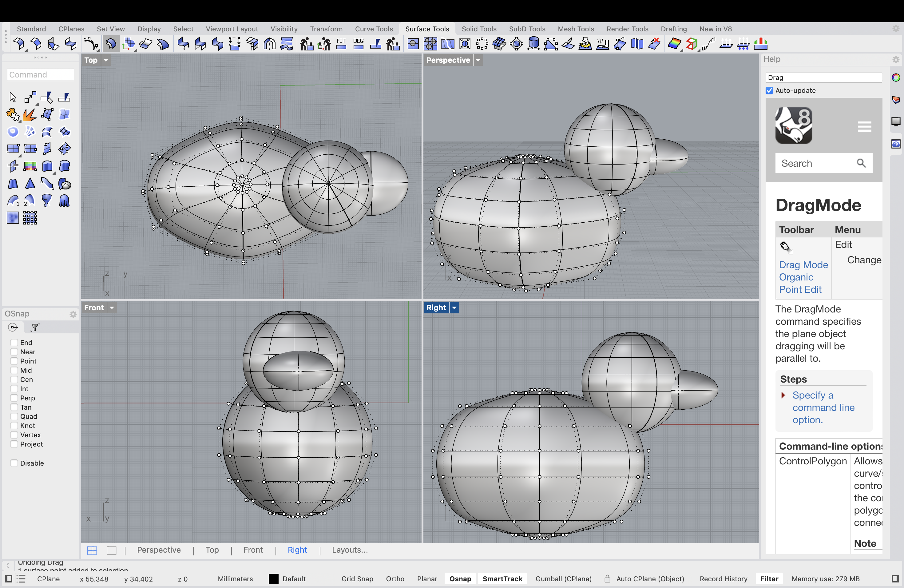904x588 pixels.
Task: Open the OSnap panel gear options
Action: tap(73, 314)
